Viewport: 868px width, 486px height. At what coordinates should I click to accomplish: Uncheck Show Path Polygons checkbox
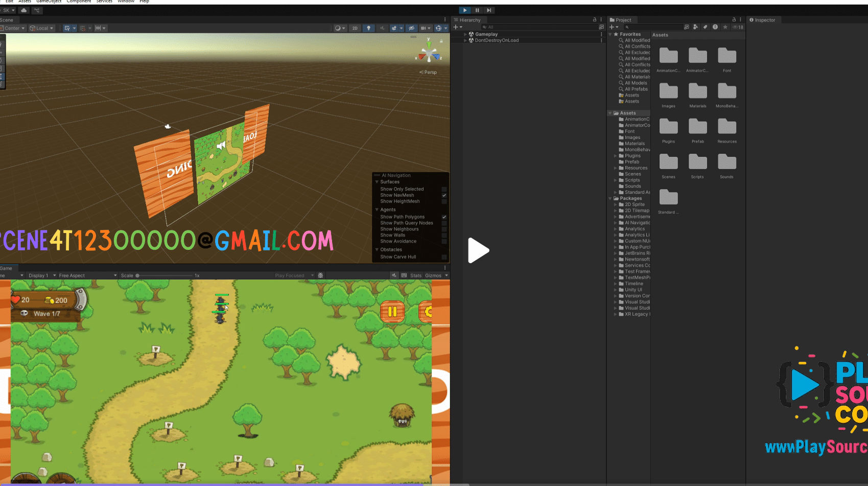click(444, 217)
